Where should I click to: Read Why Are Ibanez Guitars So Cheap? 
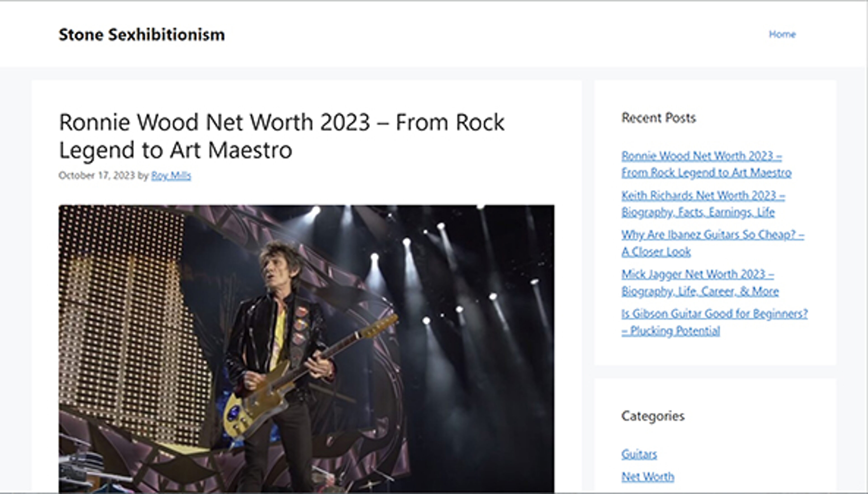click(712, 243)
